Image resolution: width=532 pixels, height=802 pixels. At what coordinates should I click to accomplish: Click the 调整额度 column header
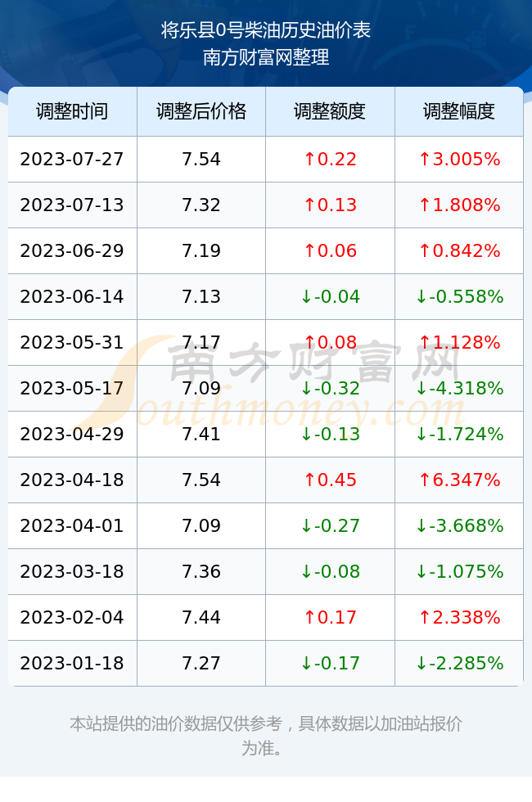(330, 111)
